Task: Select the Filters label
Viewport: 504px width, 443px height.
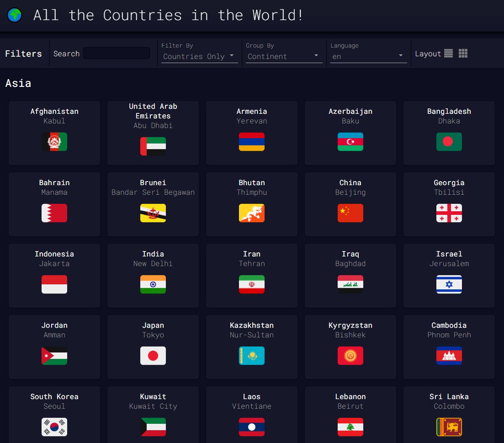Action: 24,53
